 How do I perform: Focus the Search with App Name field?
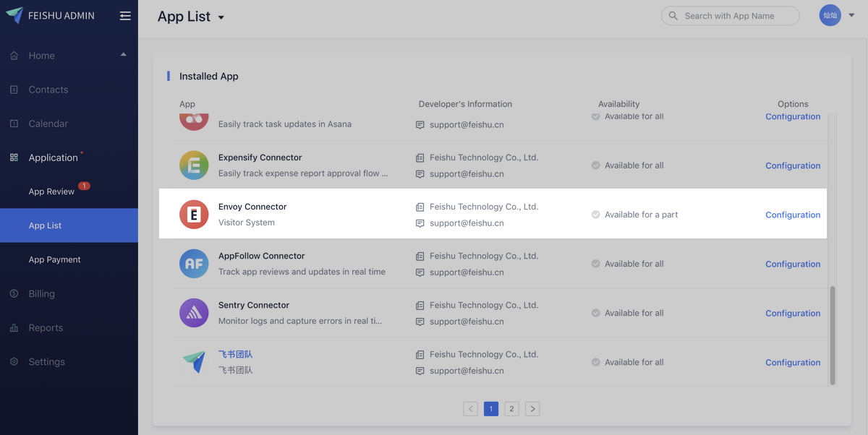730,16
